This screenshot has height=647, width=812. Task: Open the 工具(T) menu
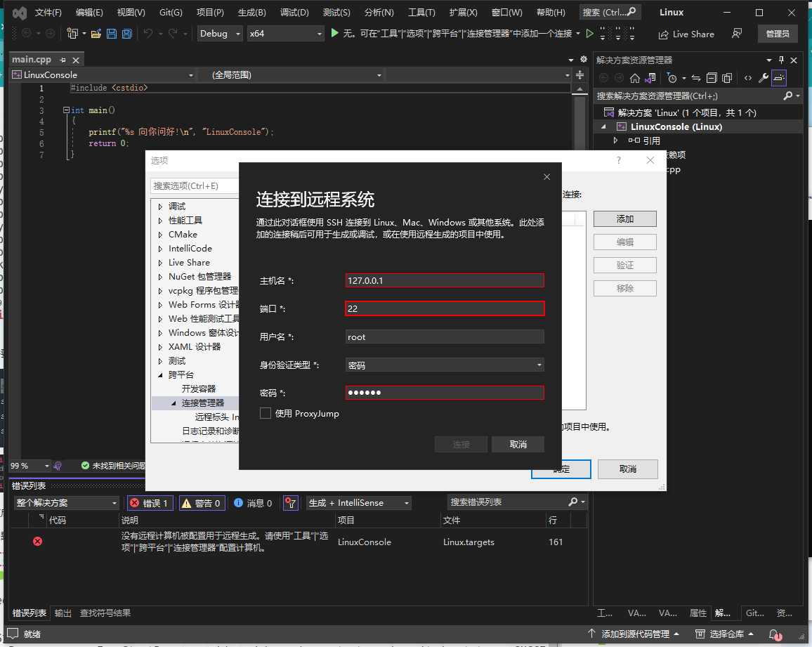[421, 13]
